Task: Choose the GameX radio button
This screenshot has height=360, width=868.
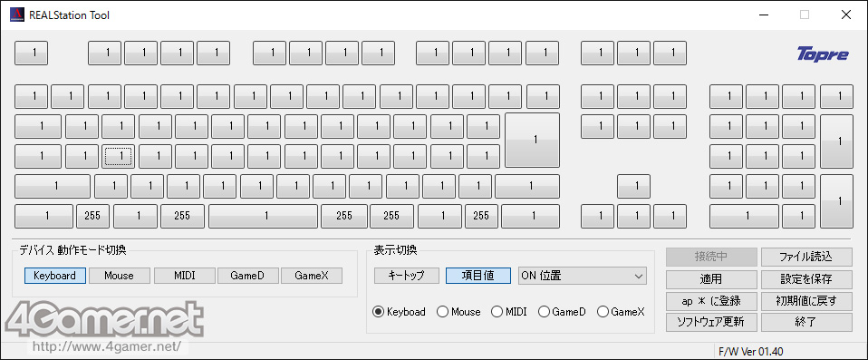Action: click(622, 312)
